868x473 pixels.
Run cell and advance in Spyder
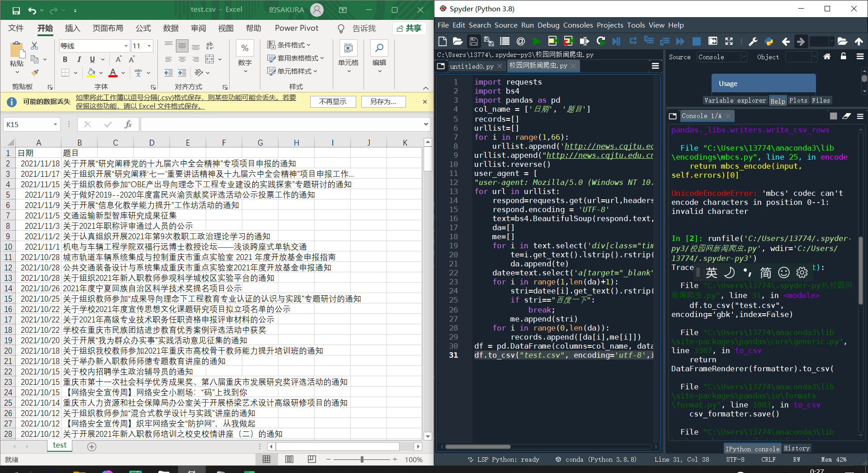(x=568, y=42)
